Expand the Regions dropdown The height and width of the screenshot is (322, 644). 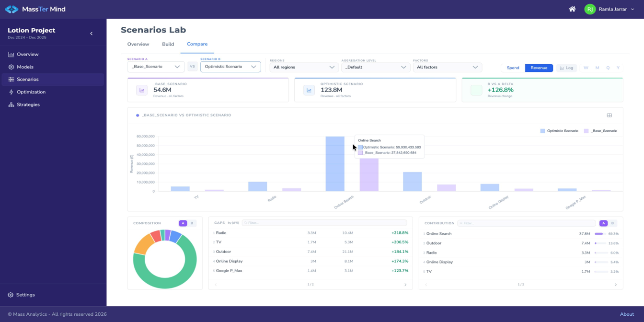coord(304,68)
